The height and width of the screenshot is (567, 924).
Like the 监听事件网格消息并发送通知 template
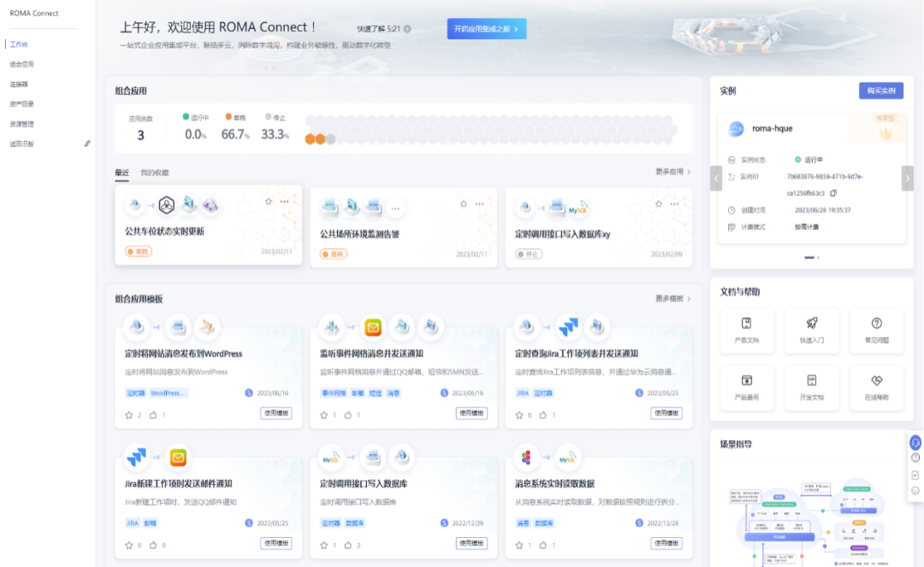(x=348, y=415)
